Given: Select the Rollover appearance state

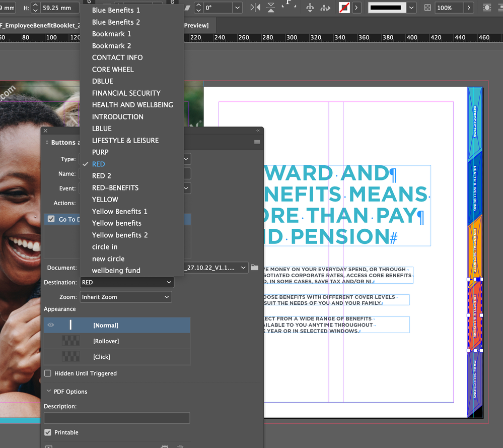Looking at the screenshot, I should tap(106, 341).
